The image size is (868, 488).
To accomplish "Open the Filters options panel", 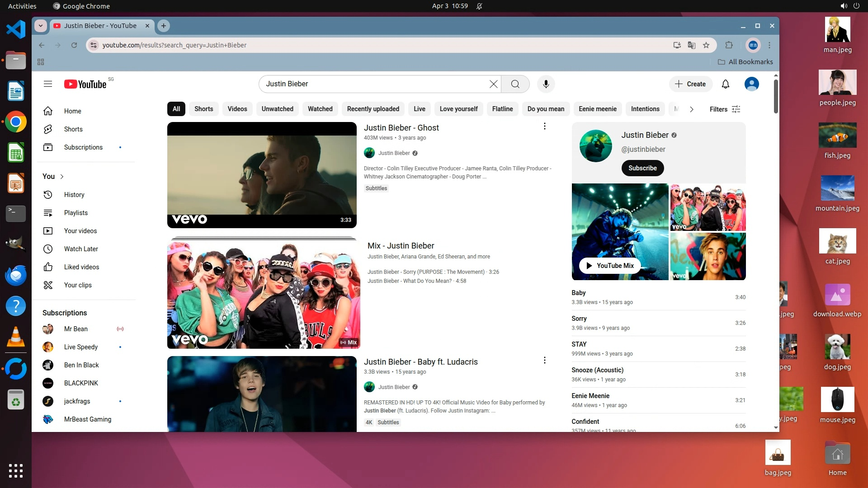I will [725, 109].
